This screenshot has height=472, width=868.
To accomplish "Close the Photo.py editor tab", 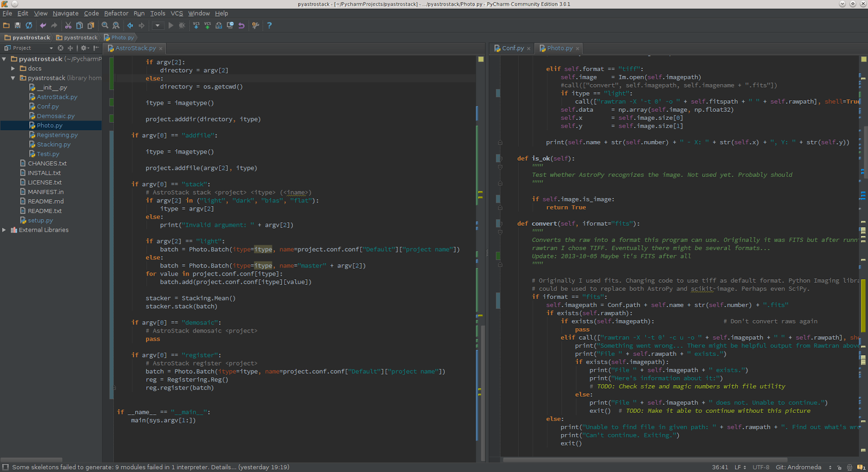I will 578,49.
